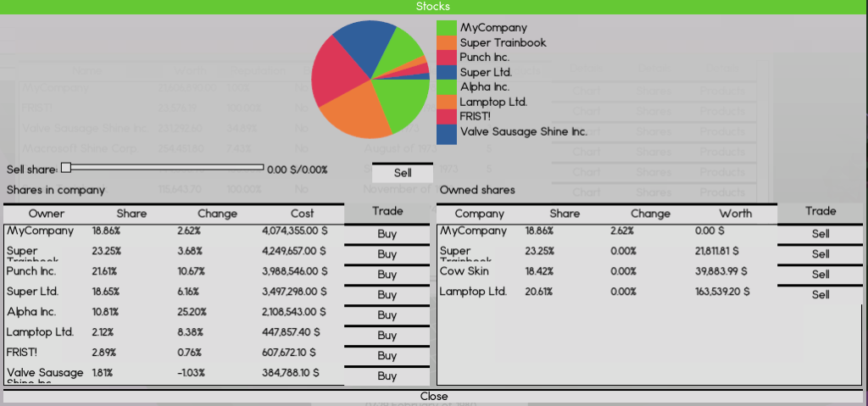Sell owned MyCompany shares in the Owned shares row
Screen dimensions: 868x406
(x=821, y=234)
